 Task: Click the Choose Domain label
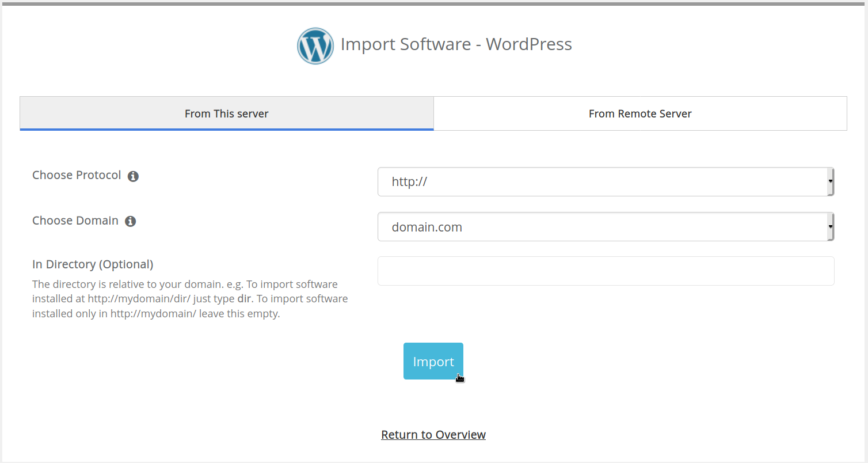(x=75, y=221)
